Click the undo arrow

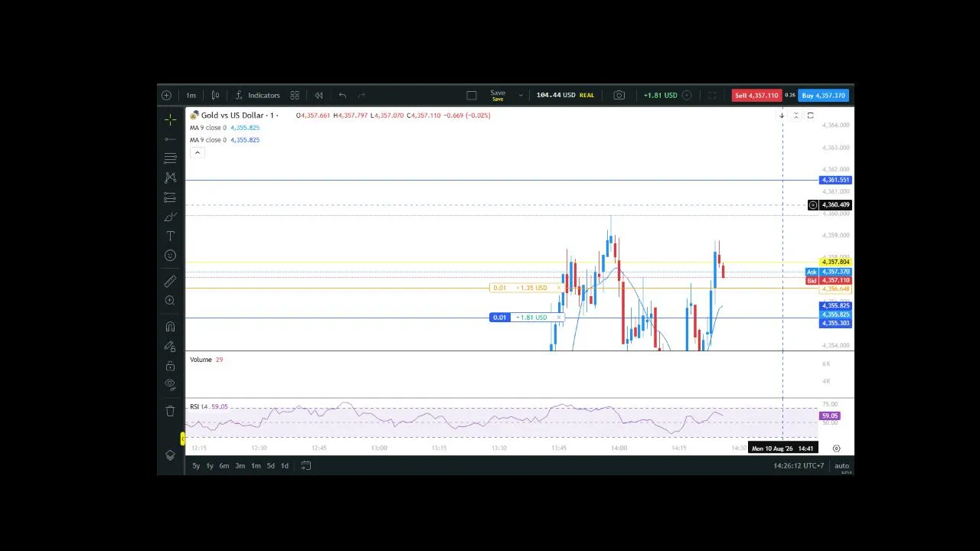point(342,96)
